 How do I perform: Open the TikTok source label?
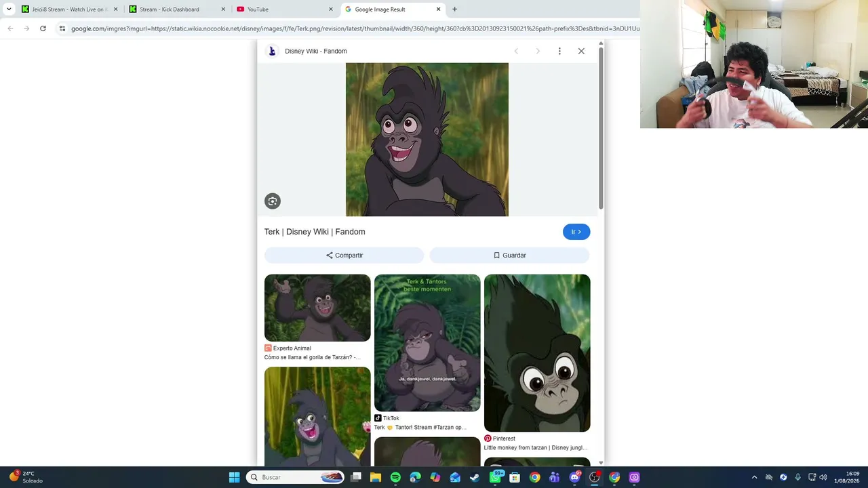pos(387,418)
